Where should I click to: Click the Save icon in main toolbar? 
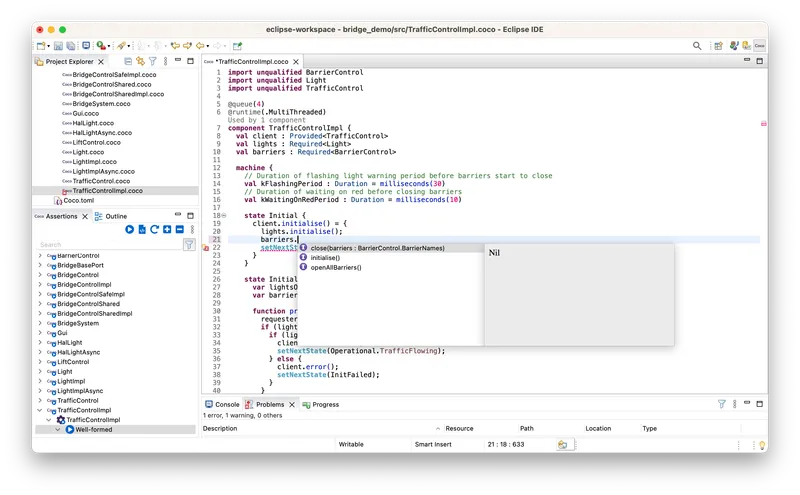click(58, 46)
